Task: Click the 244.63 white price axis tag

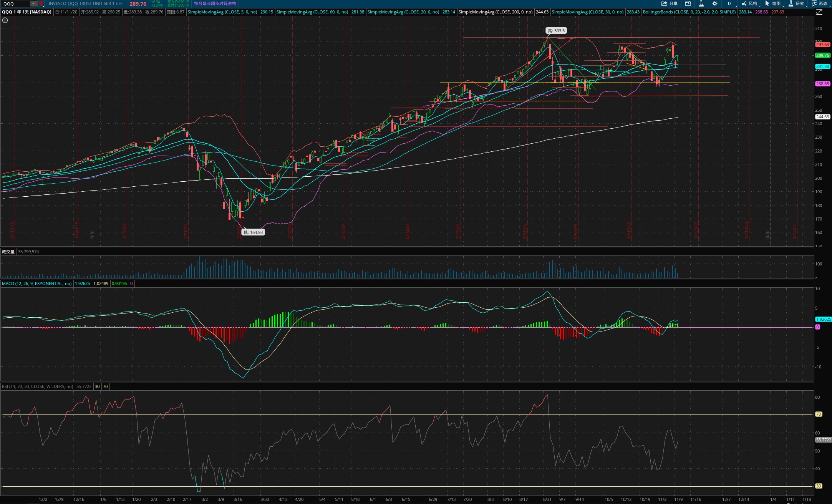Action: 822,117
